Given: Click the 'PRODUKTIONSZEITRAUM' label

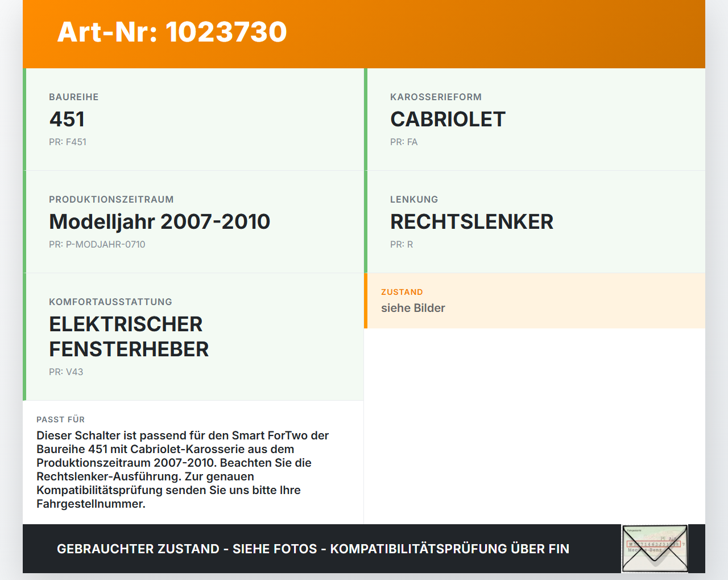Looking at the screenshot, I should 111,199.
